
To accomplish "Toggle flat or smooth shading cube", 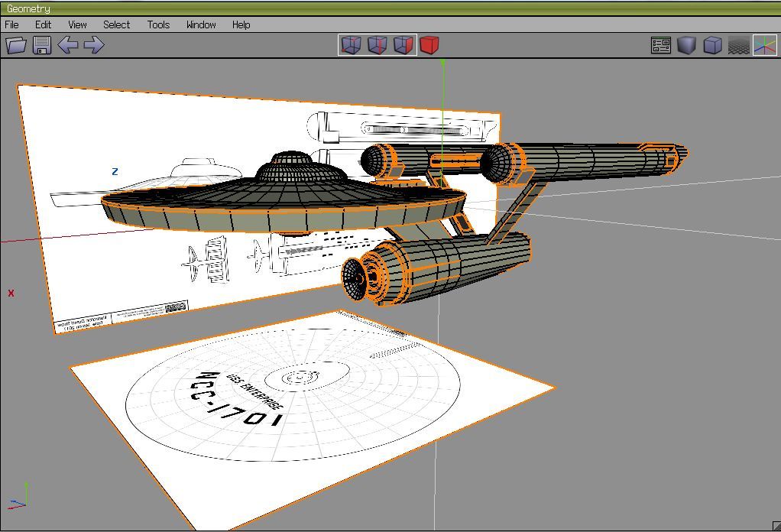I will [686, 45].
